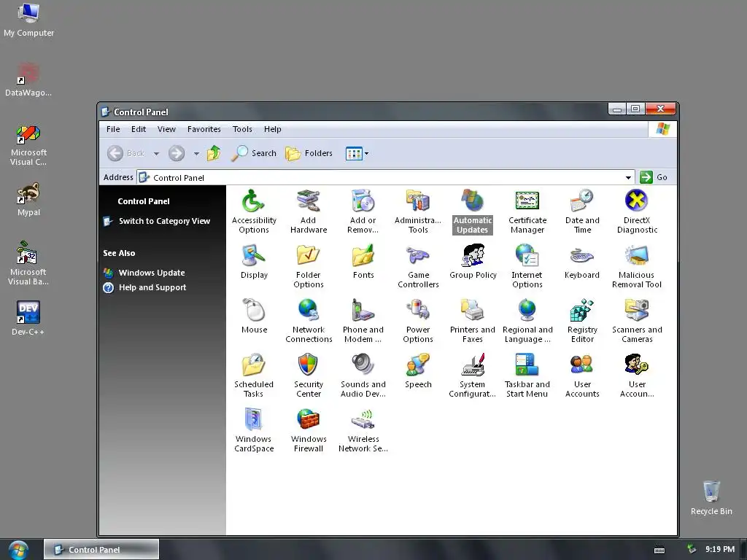Expand the Address bar dropdown
The width and height of the screenshot is (747, 560).
(x=628, y=178)
